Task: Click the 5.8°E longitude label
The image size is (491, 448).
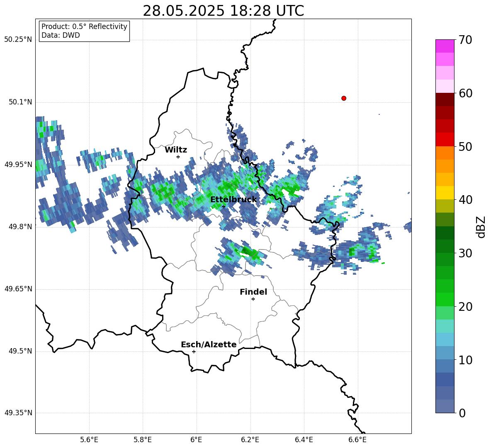Action: (x=143, y=440)
